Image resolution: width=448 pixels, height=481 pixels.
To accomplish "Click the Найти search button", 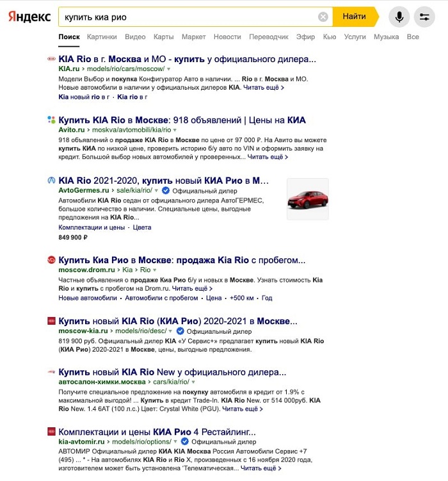I will 355,17.
